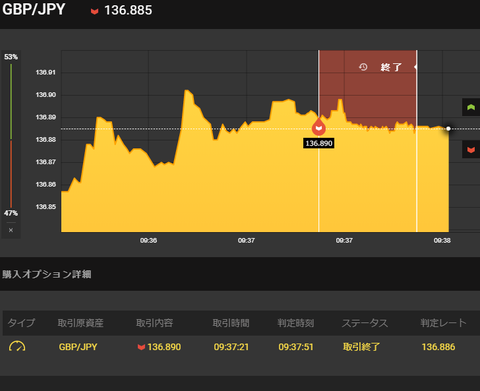Click the 取引原資産 column header

80,323
